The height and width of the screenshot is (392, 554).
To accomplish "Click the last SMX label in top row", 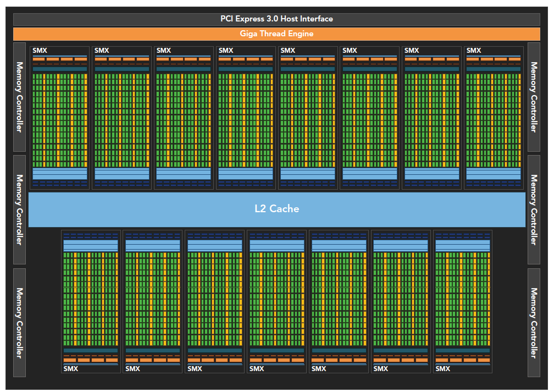I will click(474, 51).
